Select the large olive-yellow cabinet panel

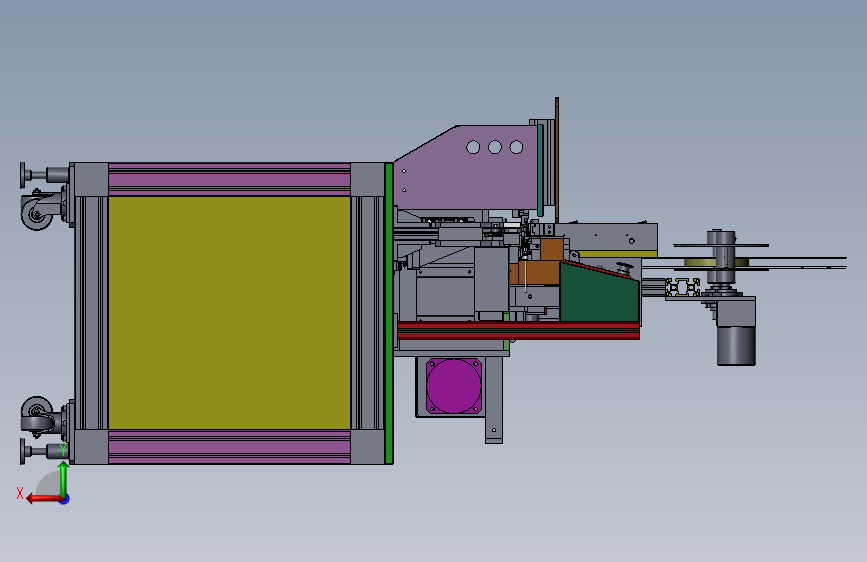[229, 313]
